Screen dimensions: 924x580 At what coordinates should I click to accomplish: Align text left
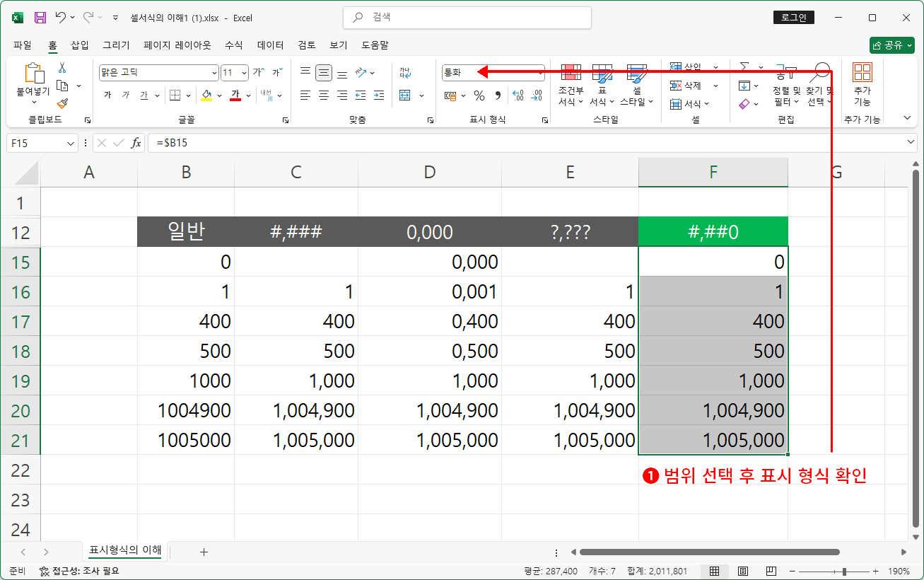pyautogui.click(x=305, y=95)
